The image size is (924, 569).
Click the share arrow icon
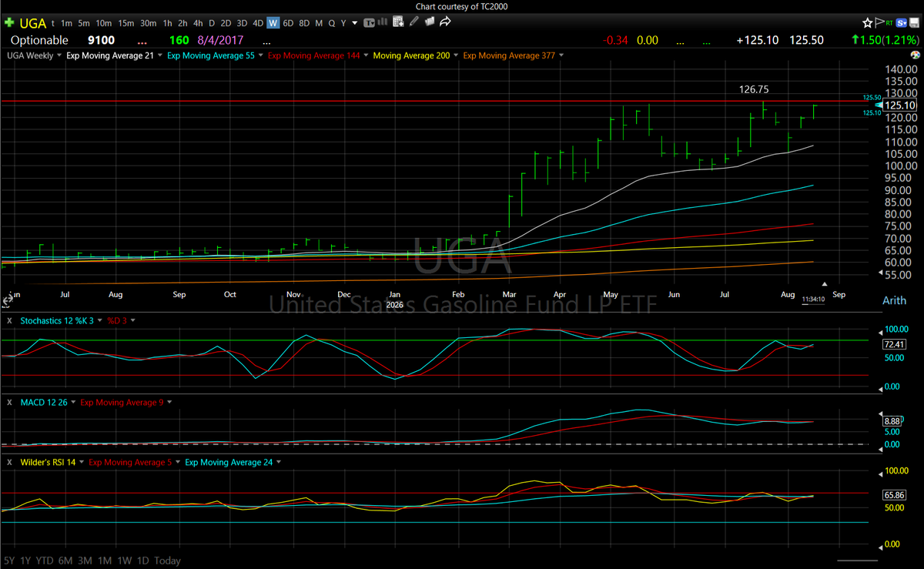click(x=445, y=23)
